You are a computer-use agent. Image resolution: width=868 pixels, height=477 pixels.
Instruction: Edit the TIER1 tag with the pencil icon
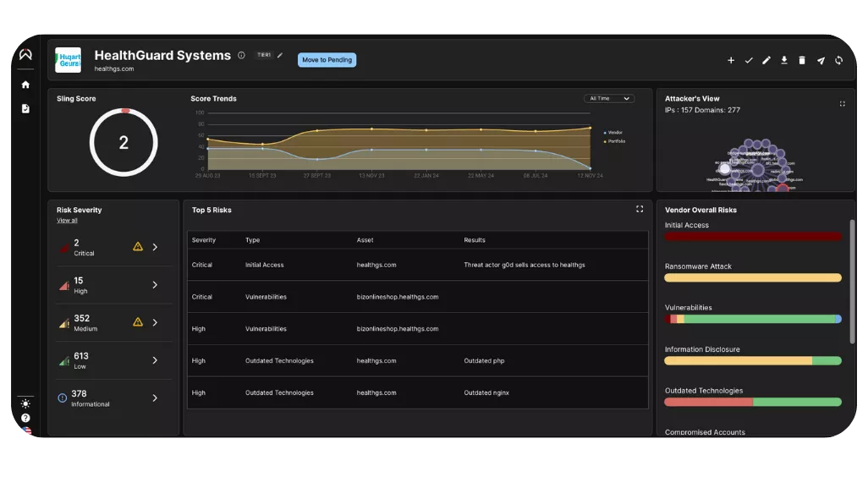[280, 55]
